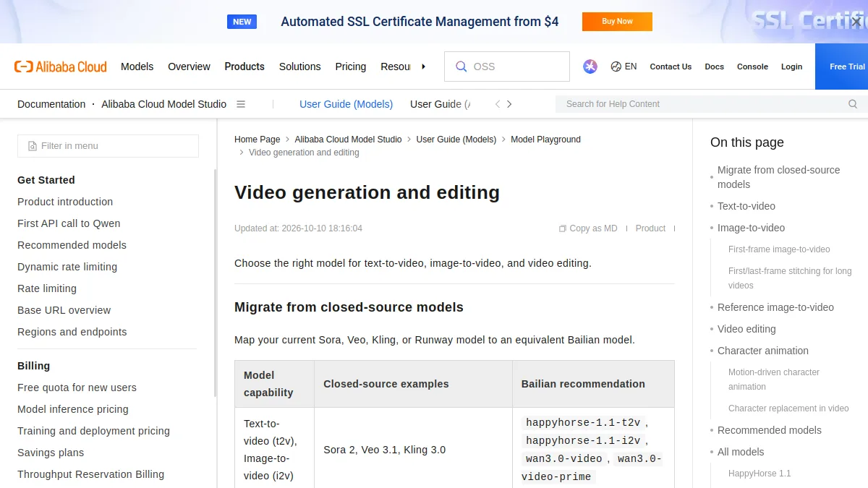The image size is (868, 488).
Task: Open Regions and endpoints
Action: 72,332
